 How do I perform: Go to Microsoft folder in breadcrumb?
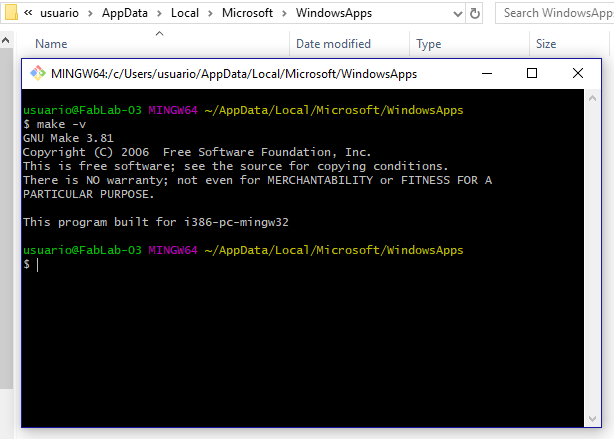247,13
